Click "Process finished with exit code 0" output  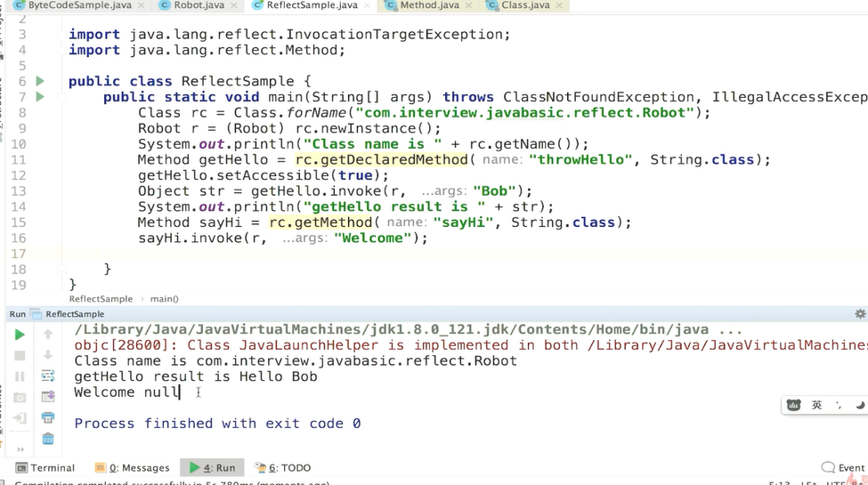tap(217, 424)
